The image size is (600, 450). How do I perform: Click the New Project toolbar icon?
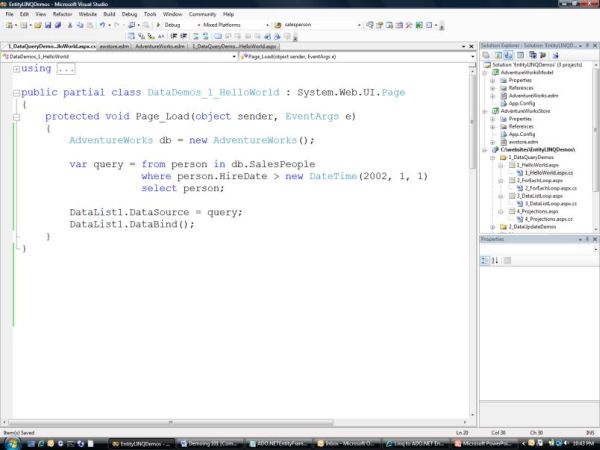click(x=9, y=25)
